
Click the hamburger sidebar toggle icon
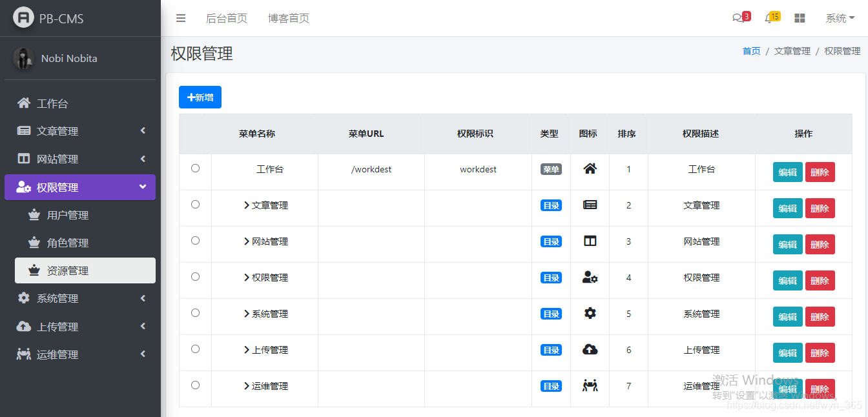(x=181, y=18)
